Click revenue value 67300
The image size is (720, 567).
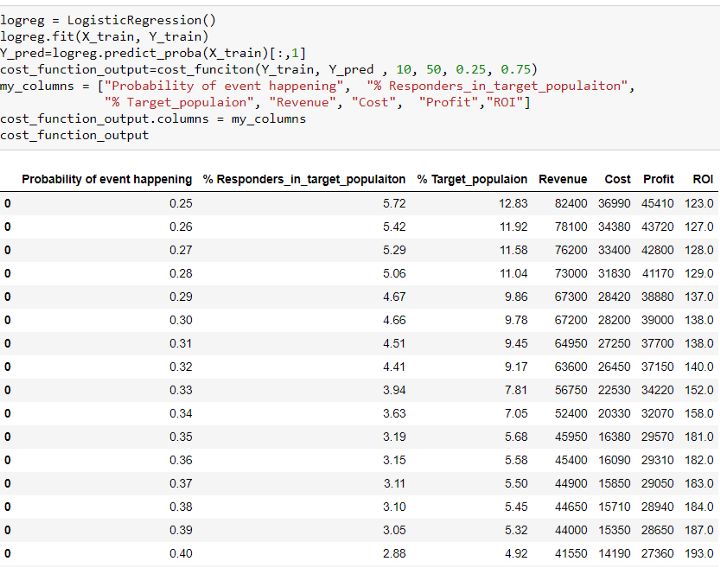point(571,297)
